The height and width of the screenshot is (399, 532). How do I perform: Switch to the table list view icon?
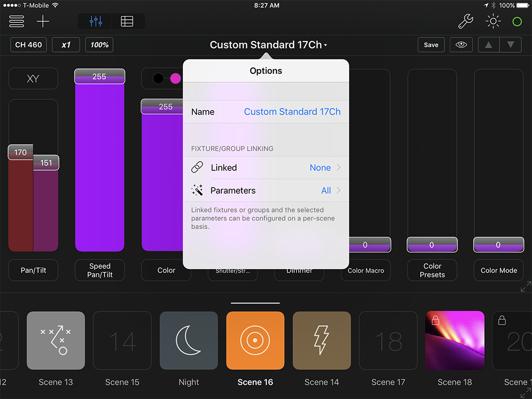[127, 21]
